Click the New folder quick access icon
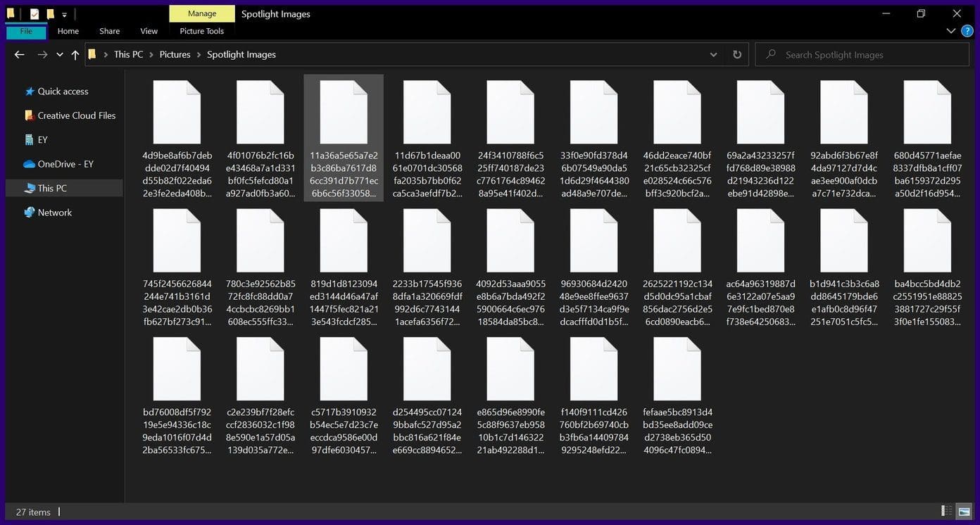 (50, 13)
